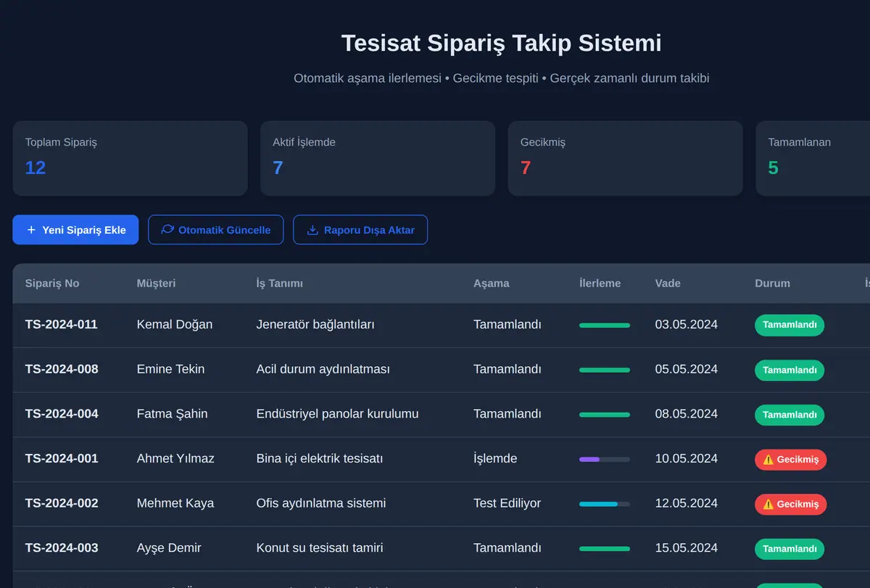Sort by İlerleme column header

[x=600, y=283]
